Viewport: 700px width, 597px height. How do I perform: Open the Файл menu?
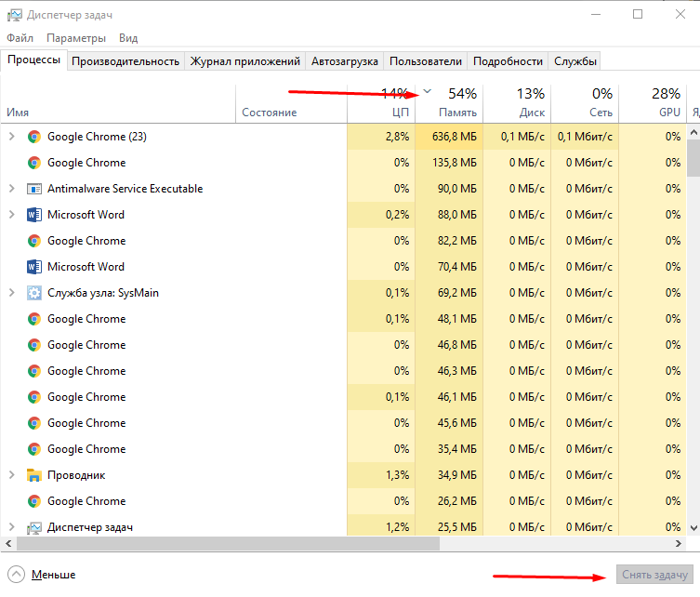click(20, 38)
